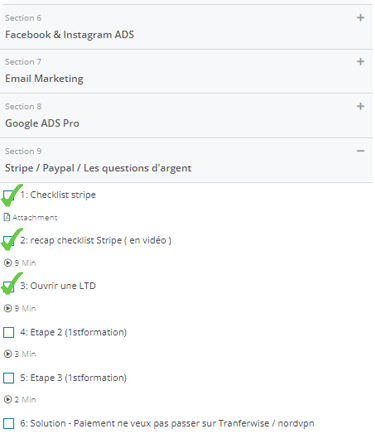Open lesson 6 about Tranferwise / nordvpn

tap(167, 423)
